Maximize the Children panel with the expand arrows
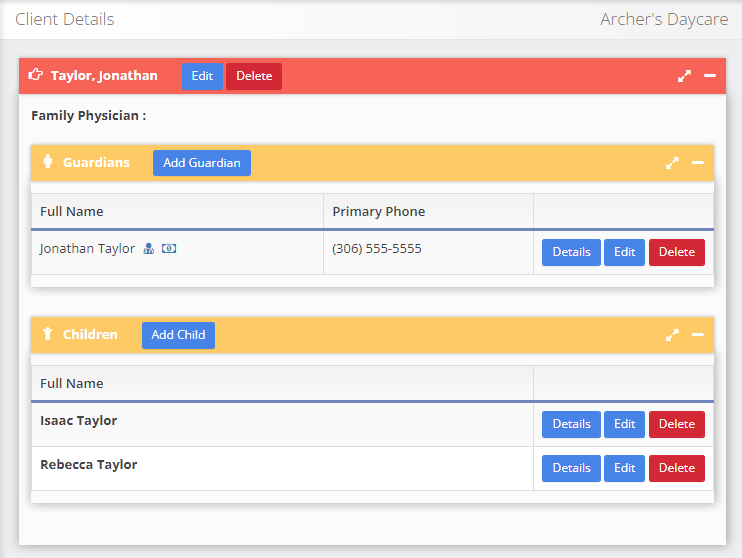The image size is (742, 558). (672, 335)
